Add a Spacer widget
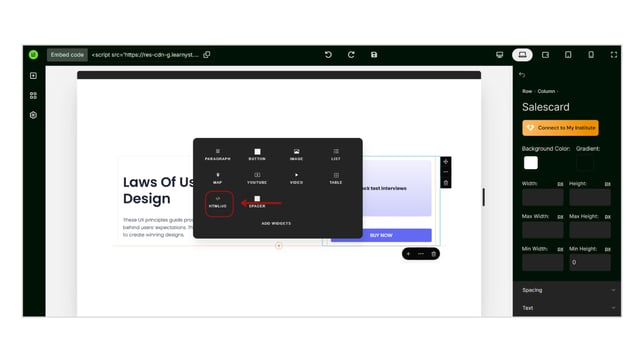The image size is (644, 362). [257, 202]
